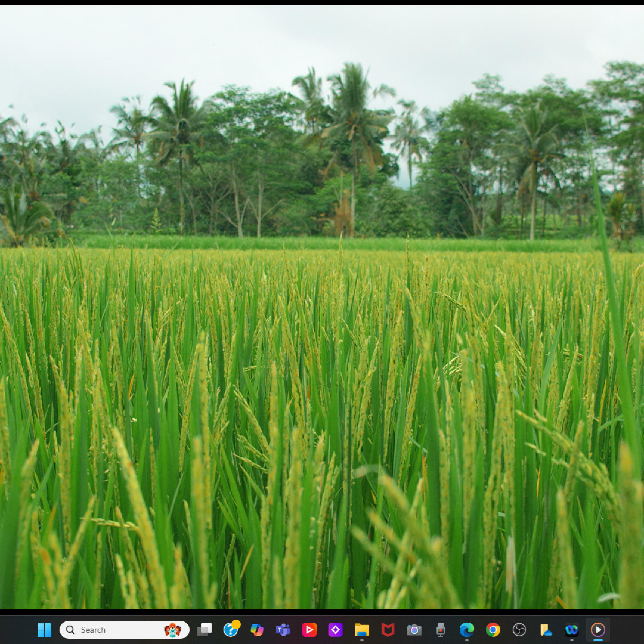Screen dimensions: 644x644
Task: Open the microphone recorder app
Action: [x=440, y=630]
